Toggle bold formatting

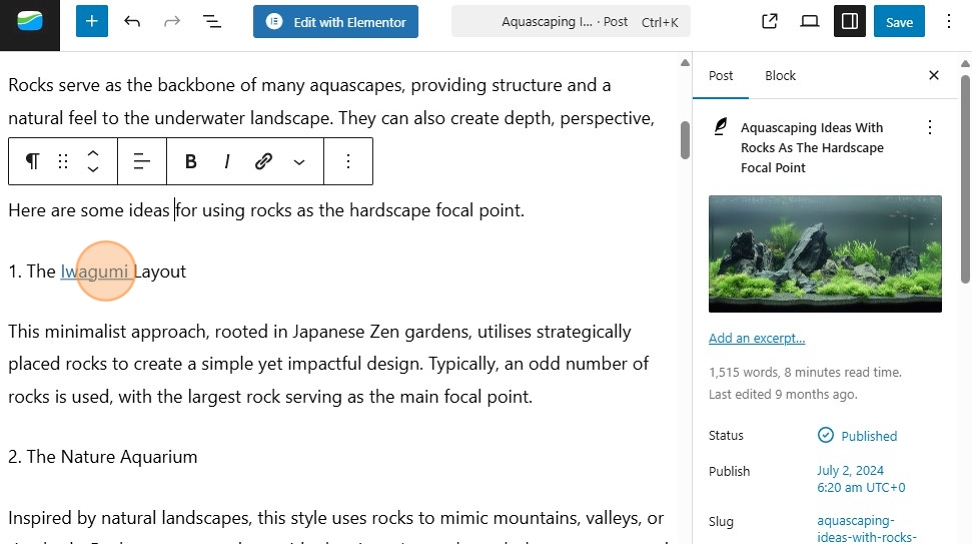click(190, 161)
